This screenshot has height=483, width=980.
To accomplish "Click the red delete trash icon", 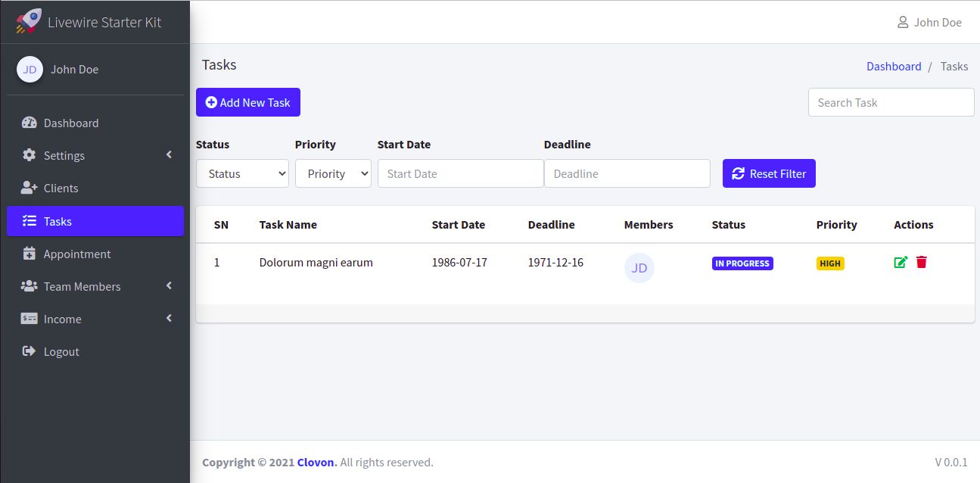I will coord(921,262).
